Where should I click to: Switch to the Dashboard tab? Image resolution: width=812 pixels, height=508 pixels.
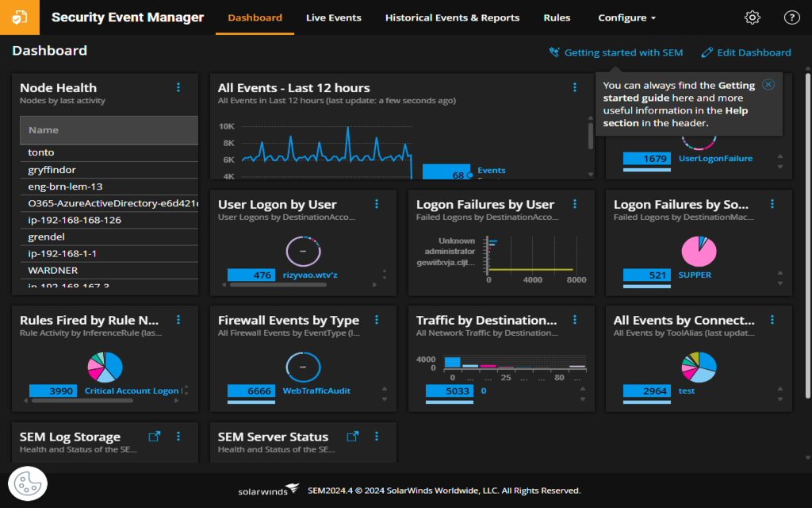point(255,17)
